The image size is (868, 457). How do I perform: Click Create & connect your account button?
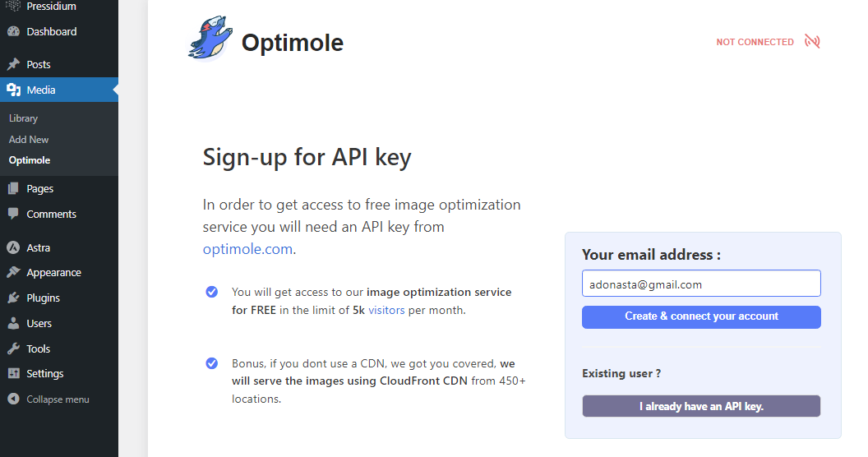[x=701, y=317]
